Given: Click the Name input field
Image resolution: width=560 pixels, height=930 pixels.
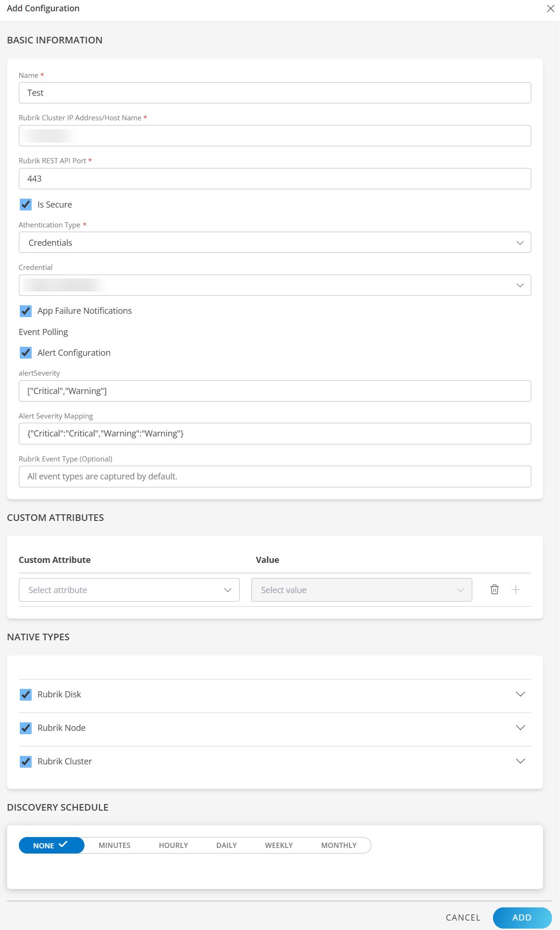Looking at the screenshot, I should click(x=275, y=93).
